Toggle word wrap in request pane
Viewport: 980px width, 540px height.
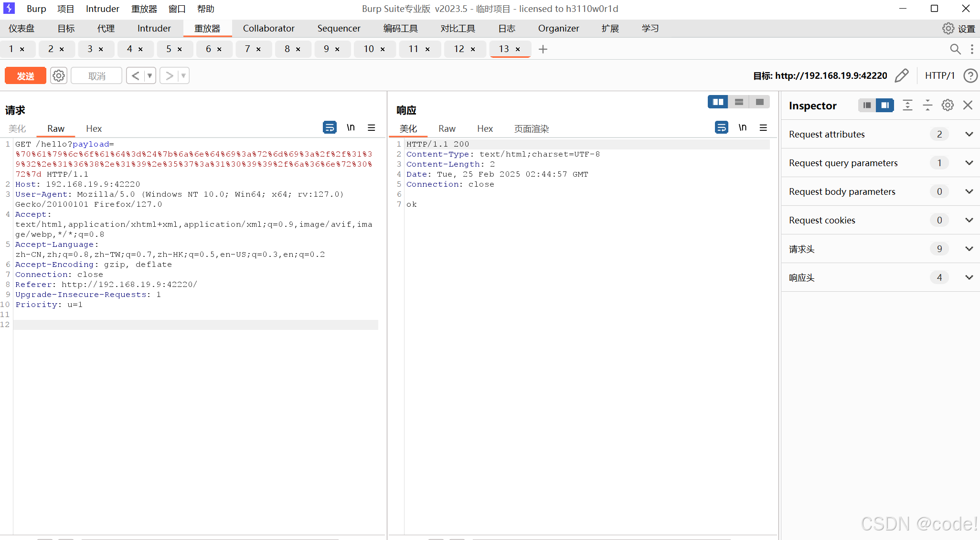point(330,127)
